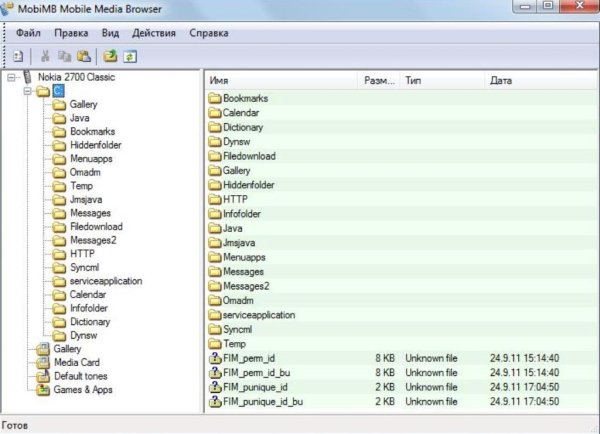Screen dimensions: 600x434
Task: Click the top-level Gallery shortcut icon
Action: coord(43,349)
